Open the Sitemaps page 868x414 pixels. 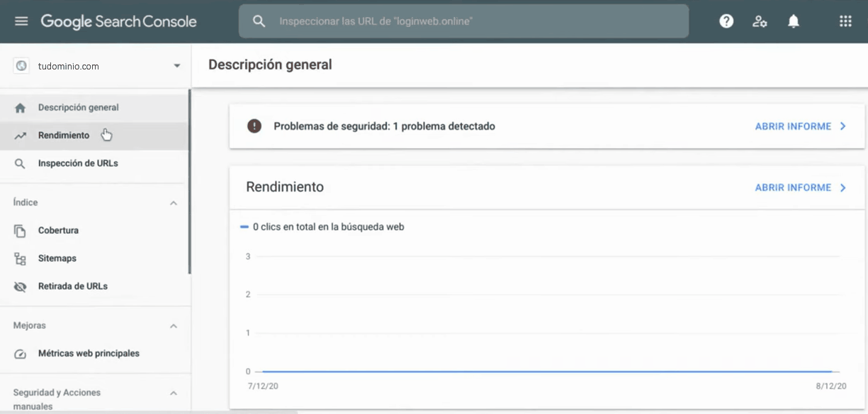[x=94, y=259]
